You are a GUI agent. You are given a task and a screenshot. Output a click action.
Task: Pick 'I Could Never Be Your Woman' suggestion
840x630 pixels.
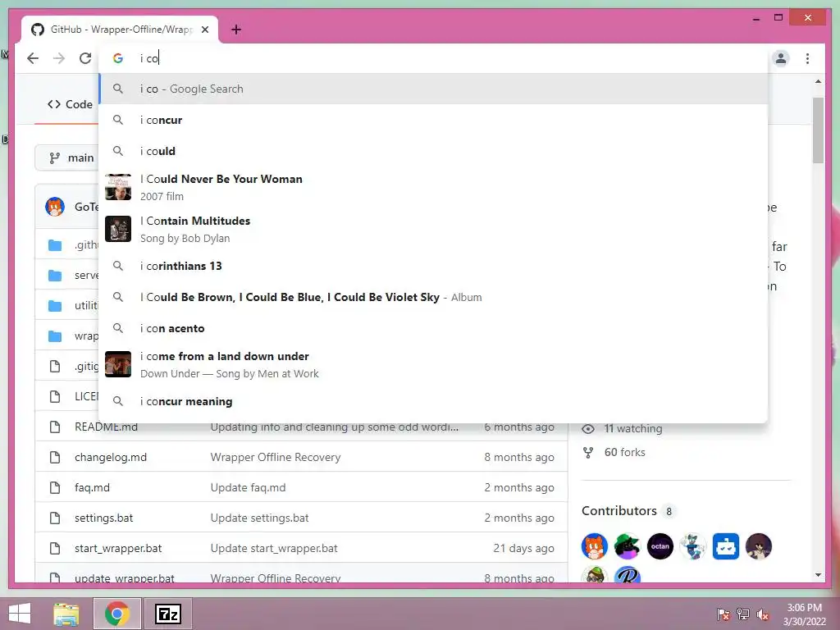point(433,187)
